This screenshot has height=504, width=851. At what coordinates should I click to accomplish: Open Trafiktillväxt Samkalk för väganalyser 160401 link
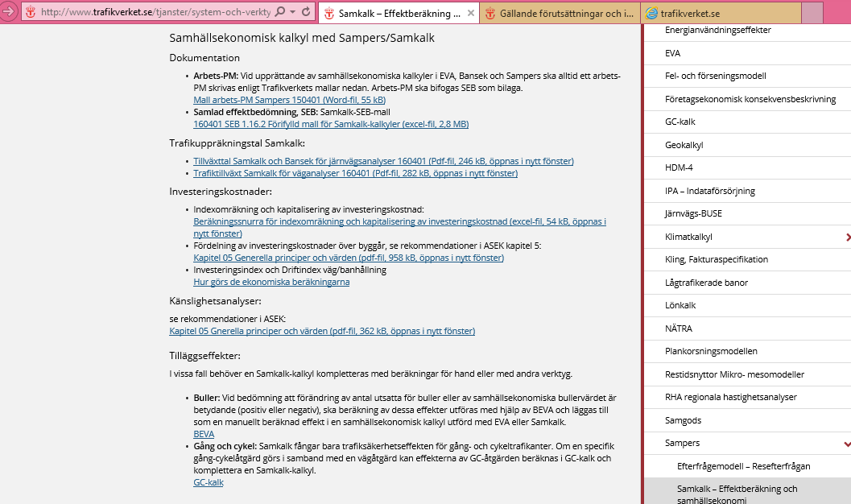click(x=356, y=173)
